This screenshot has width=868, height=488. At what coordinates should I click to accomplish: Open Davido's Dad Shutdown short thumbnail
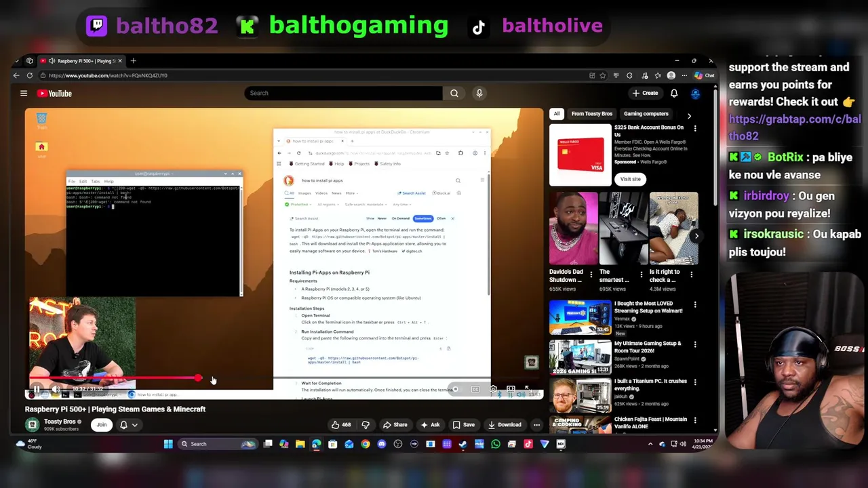574,228
